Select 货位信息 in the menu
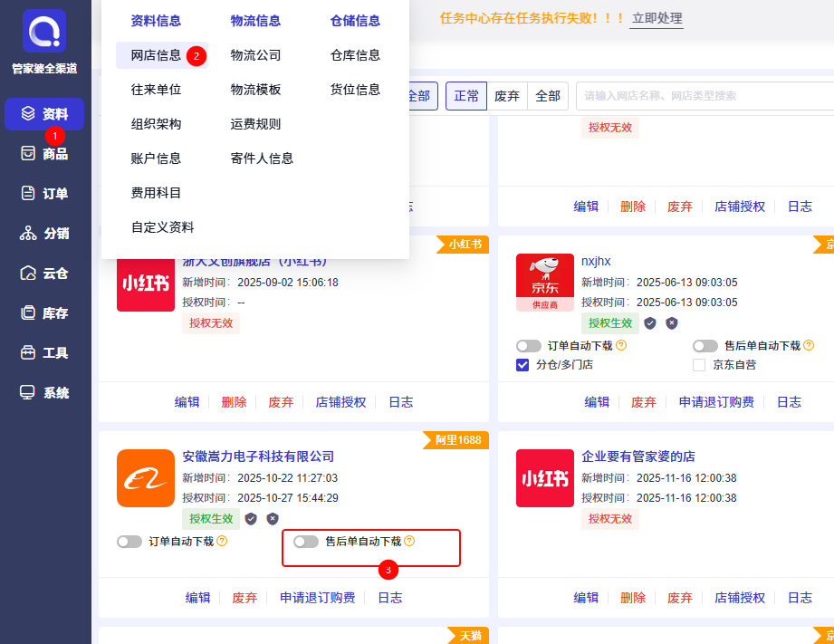 pos(355,90)
